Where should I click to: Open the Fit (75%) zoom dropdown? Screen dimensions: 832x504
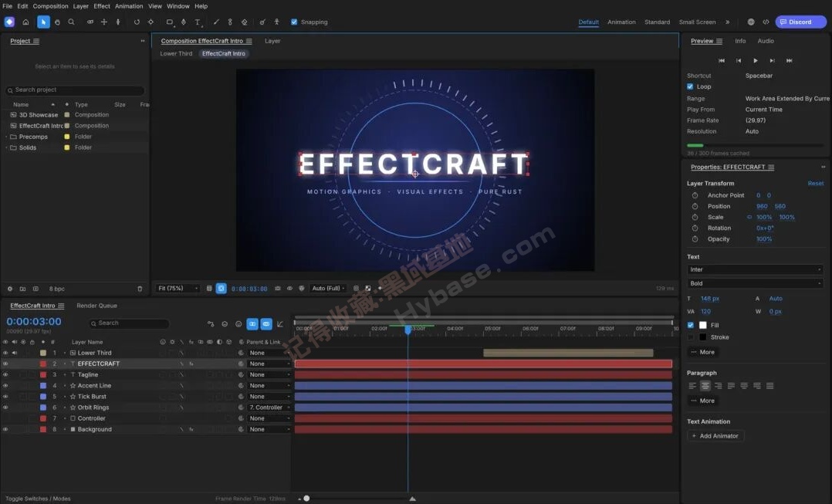click(x=178, y=289)
